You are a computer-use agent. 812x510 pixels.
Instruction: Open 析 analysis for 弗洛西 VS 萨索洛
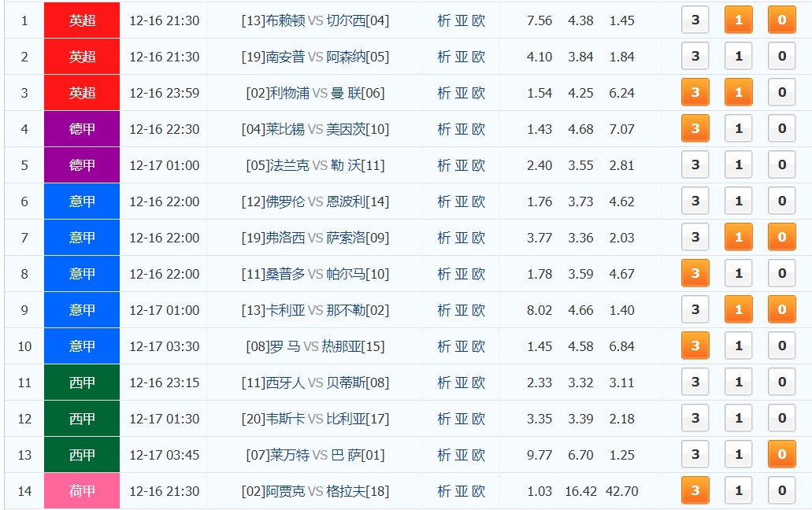coord(443,238)
